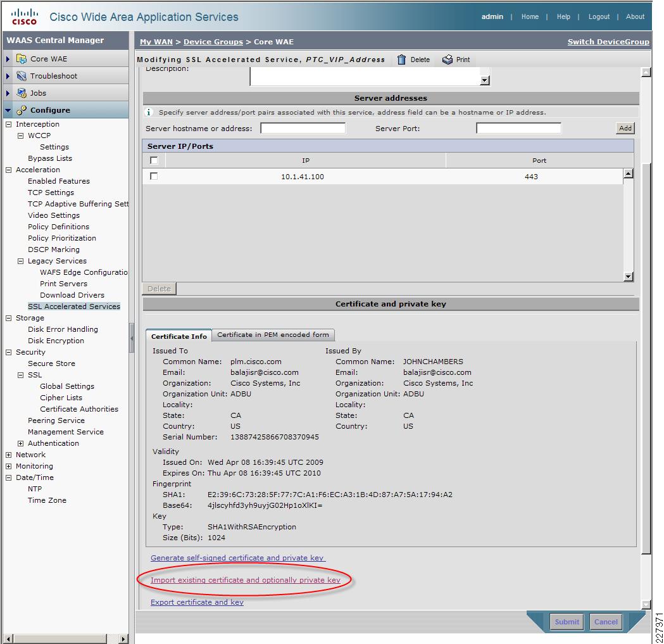The height and width of the screenshot is (644, 664).
Task: Click the Add server button
Action: [625, 128]
